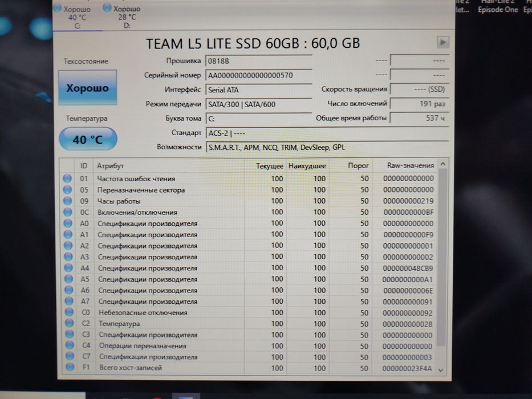Click the Порог column header
Screen dimensions: 532x399
point(351,165)
